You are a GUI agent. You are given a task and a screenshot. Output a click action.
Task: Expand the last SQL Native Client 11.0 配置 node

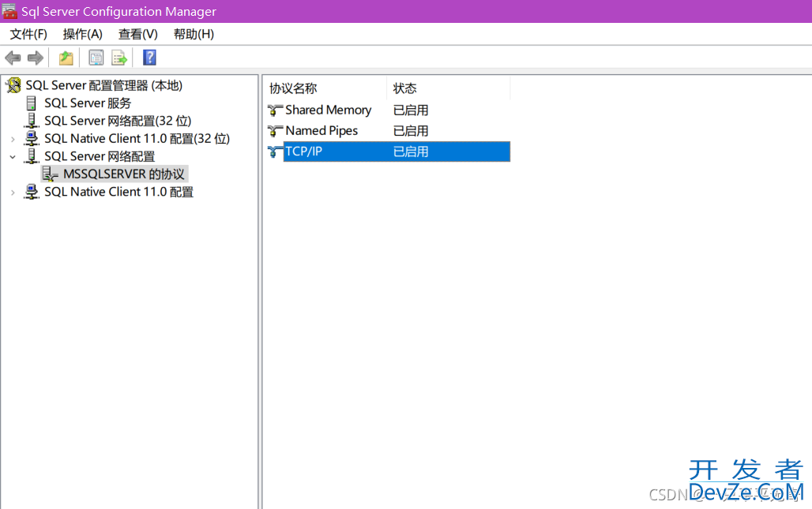13,193
